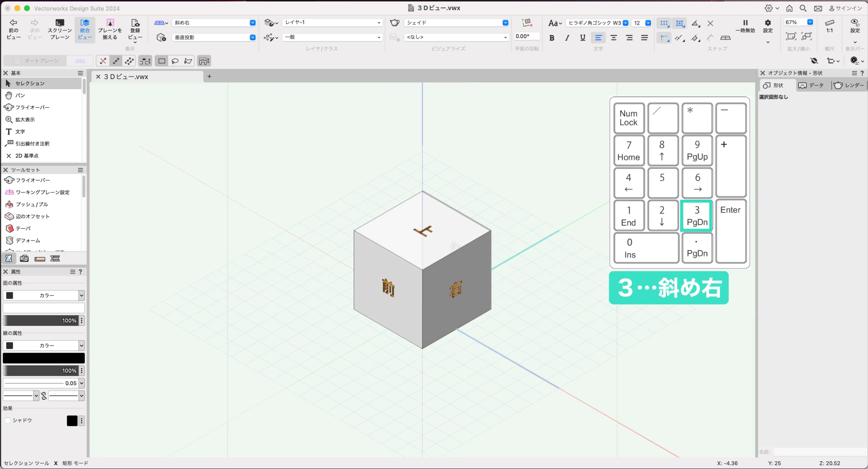The image size is (868, 469).
Task: Open snap 設定 gear
Action: point(768,26)
